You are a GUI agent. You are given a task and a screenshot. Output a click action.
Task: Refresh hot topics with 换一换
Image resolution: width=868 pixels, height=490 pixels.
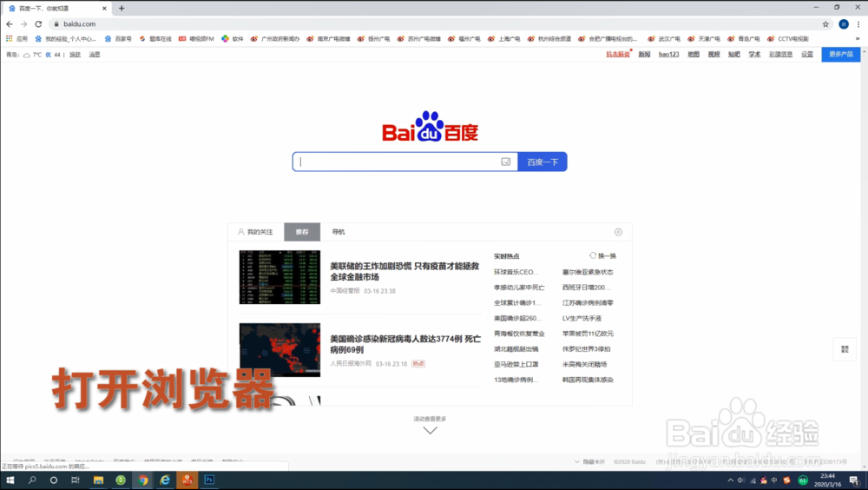pos(603,255)
